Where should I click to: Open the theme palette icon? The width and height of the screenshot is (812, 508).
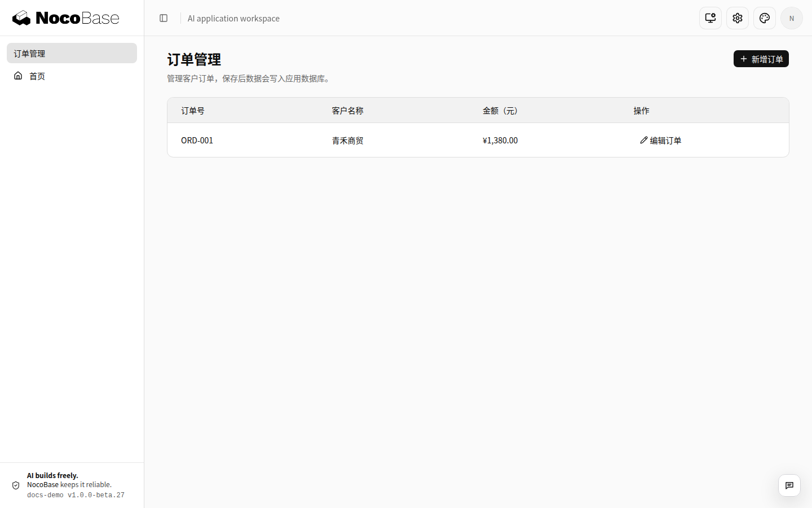point(765,18)
